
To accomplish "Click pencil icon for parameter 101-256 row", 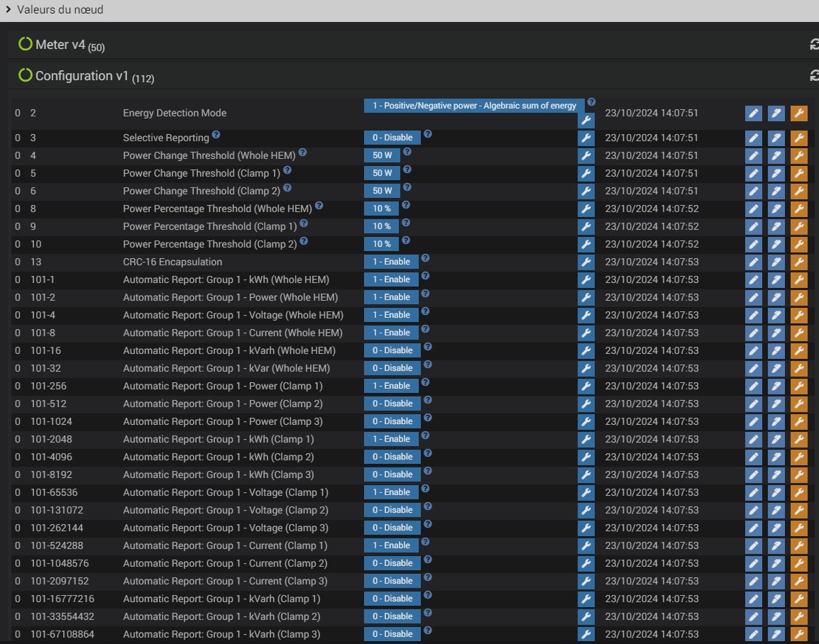I will coord(753,386).
